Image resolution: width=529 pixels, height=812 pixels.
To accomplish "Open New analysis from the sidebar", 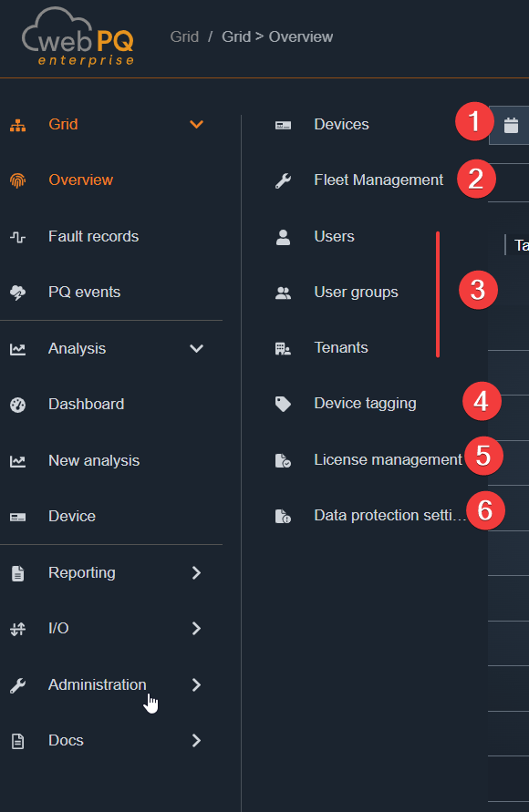I will tap(92, 459).
